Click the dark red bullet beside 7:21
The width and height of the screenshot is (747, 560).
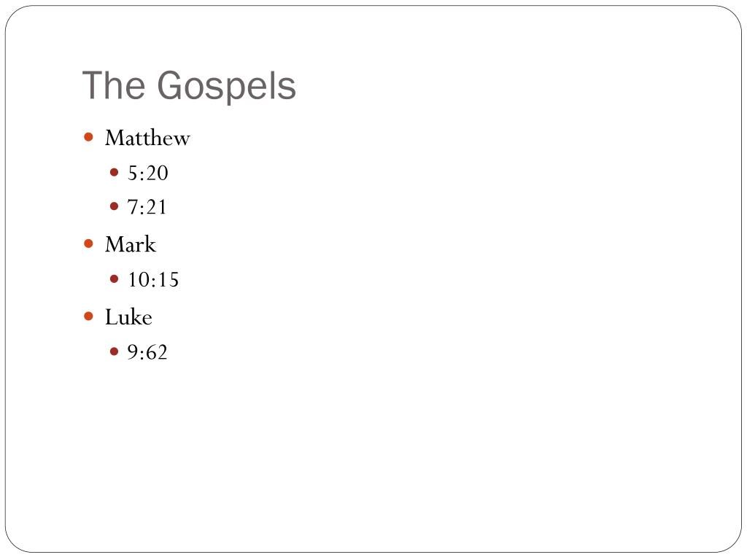pos(114,206)
